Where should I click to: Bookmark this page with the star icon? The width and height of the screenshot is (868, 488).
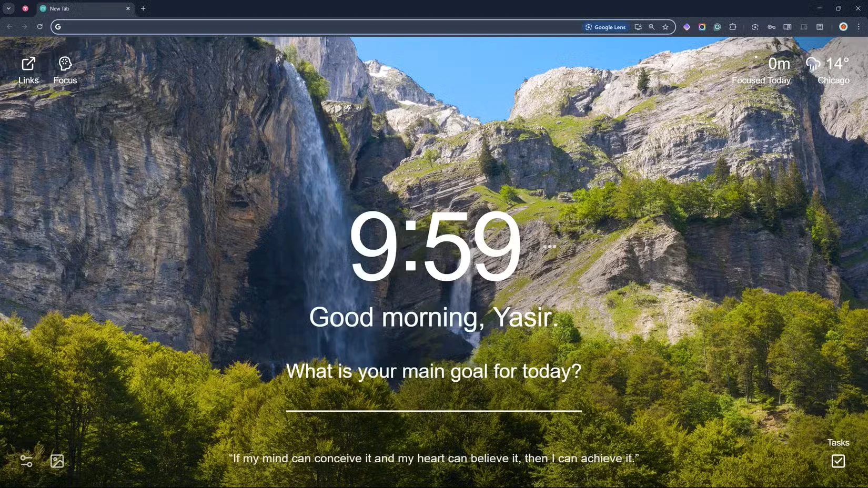coord(665,27)
